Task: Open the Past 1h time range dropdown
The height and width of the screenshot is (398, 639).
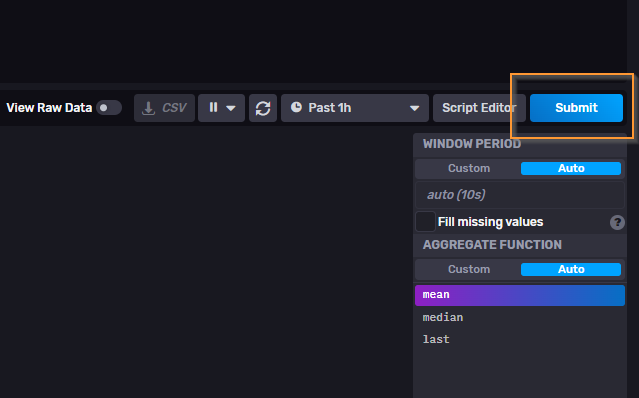Action: pyautogui.click(x=355, y=108)
